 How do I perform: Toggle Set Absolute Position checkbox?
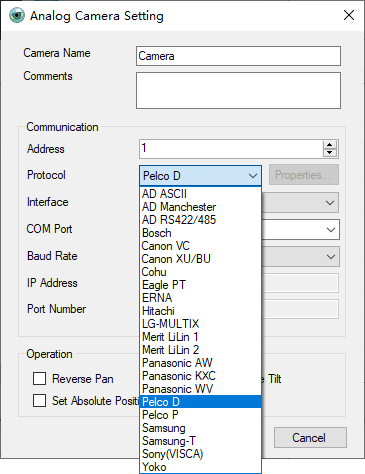[39, 400]
